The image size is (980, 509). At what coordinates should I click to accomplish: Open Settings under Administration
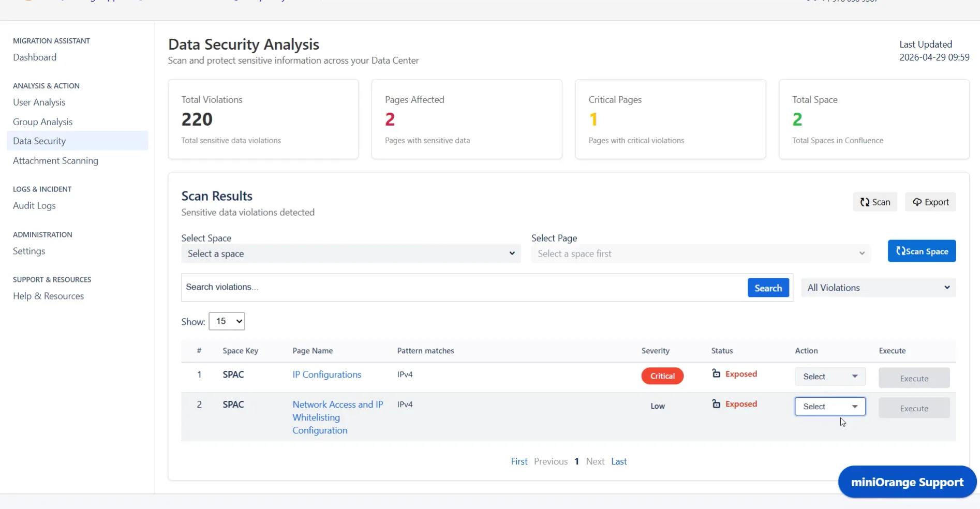pos(29,251)
